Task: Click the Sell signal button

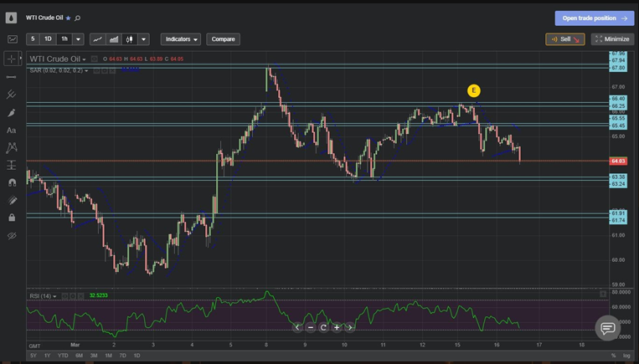Action: pyautogui.click(x=564, y=39)
